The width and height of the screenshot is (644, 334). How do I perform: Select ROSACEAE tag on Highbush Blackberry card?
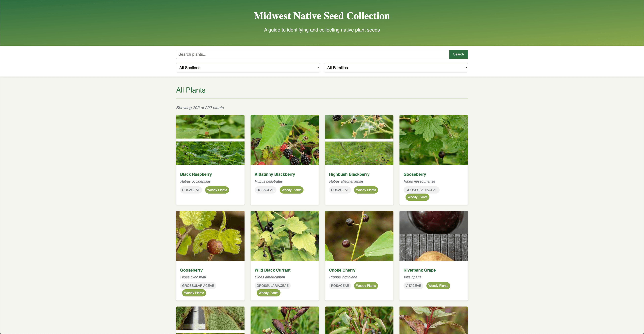[x=340, y=190]
